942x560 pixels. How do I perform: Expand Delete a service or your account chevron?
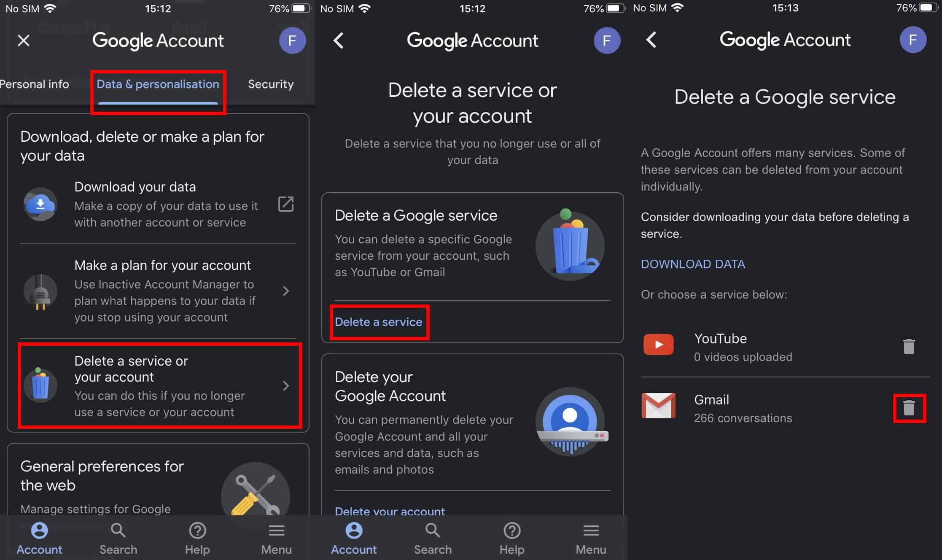[286, 386]
